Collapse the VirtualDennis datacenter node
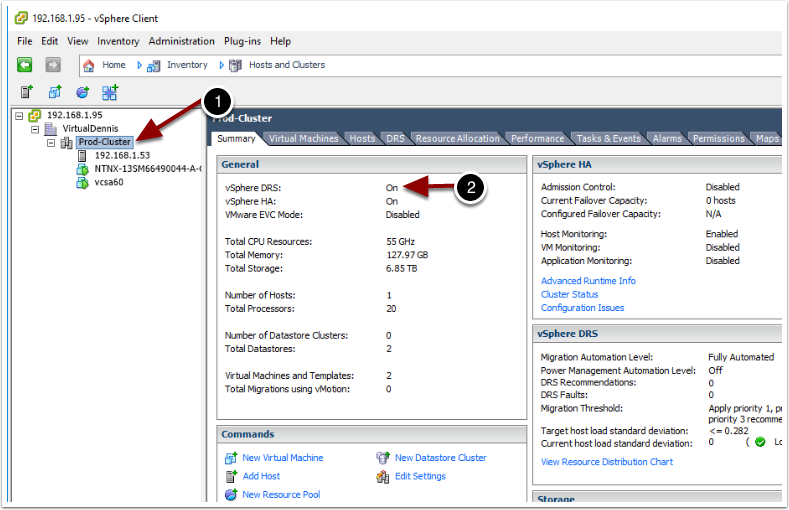Image resolution: width=789 pixels, height=510 pixels. [x=35, y=129]
